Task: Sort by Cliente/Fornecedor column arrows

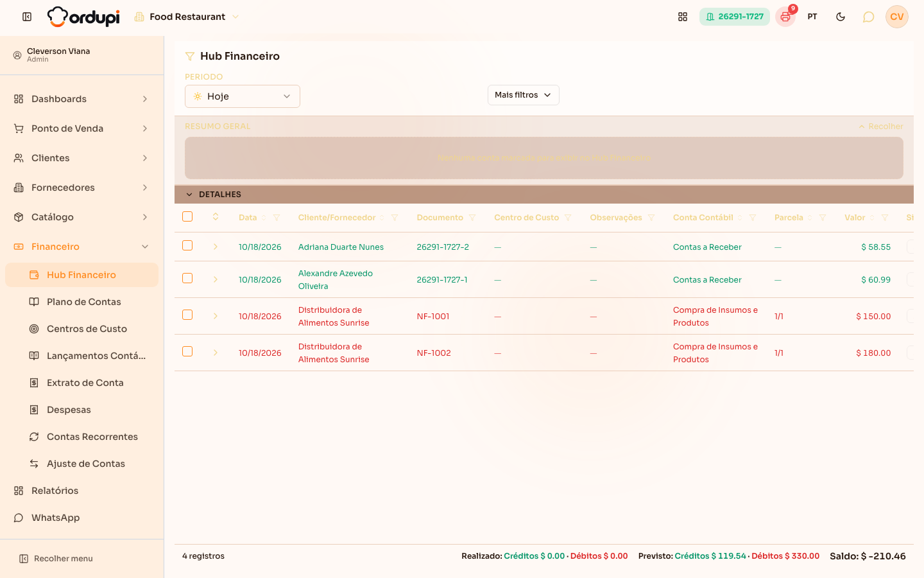Action: pyautogui.click(x=382, y=218)
